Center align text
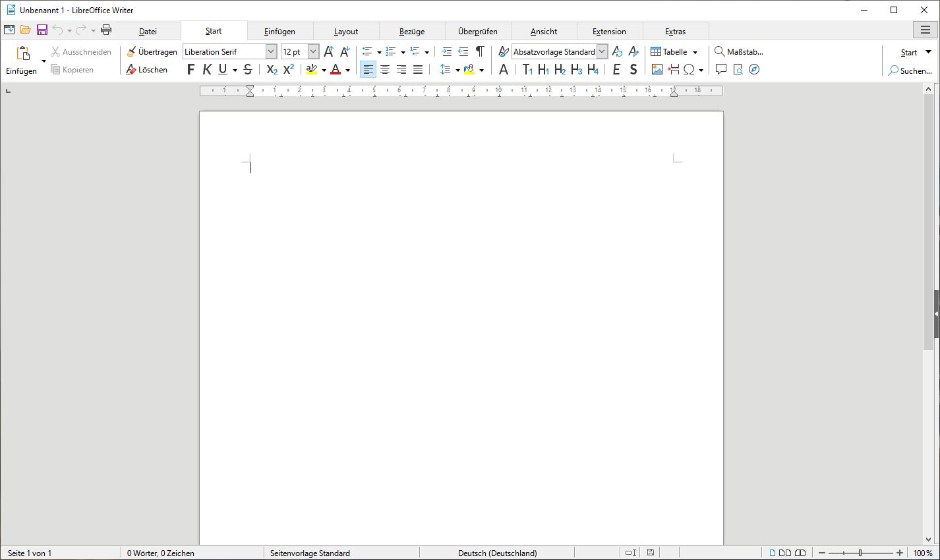This screenshot has width=940, height=560. pos(385,69)
